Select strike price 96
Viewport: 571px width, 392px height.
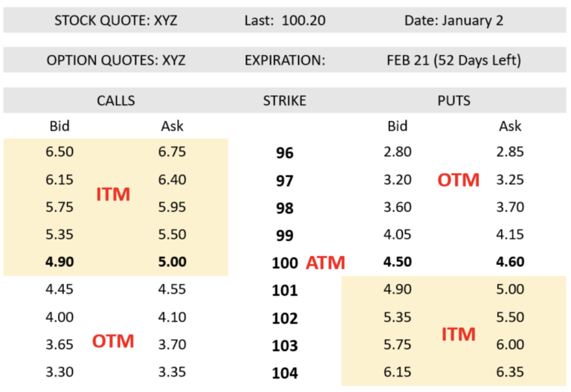pos(285,152)
